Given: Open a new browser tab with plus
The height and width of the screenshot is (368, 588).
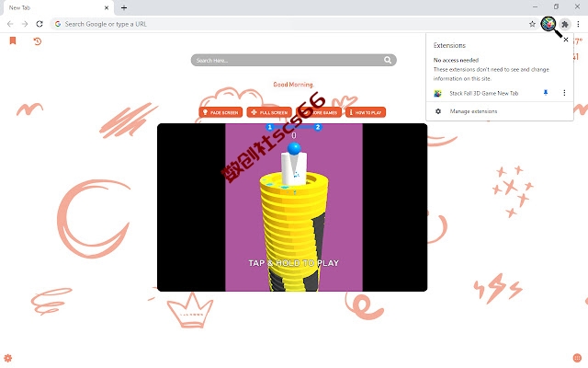Looking at the screenshot, I should (x=124, y=7).
